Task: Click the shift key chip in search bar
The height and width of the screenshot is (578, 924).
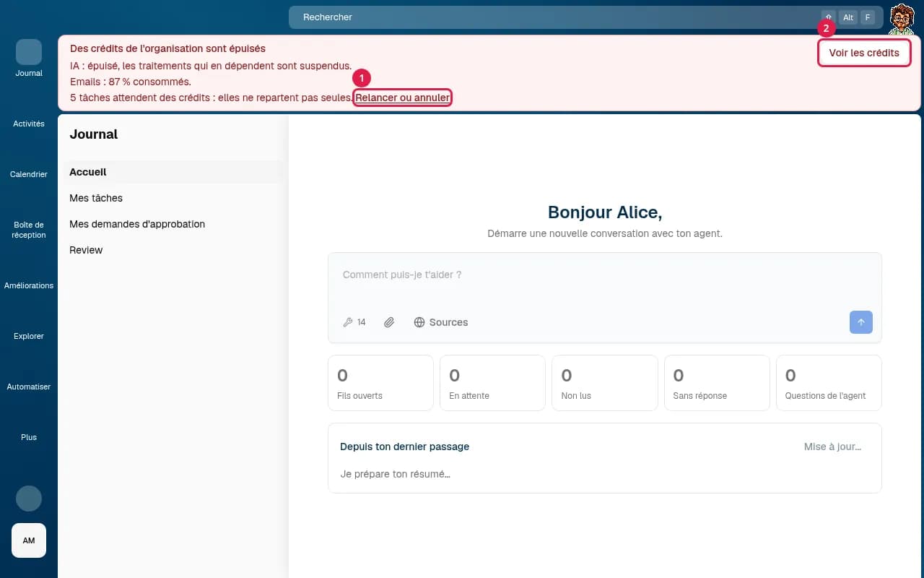Action: coord(829,17)
